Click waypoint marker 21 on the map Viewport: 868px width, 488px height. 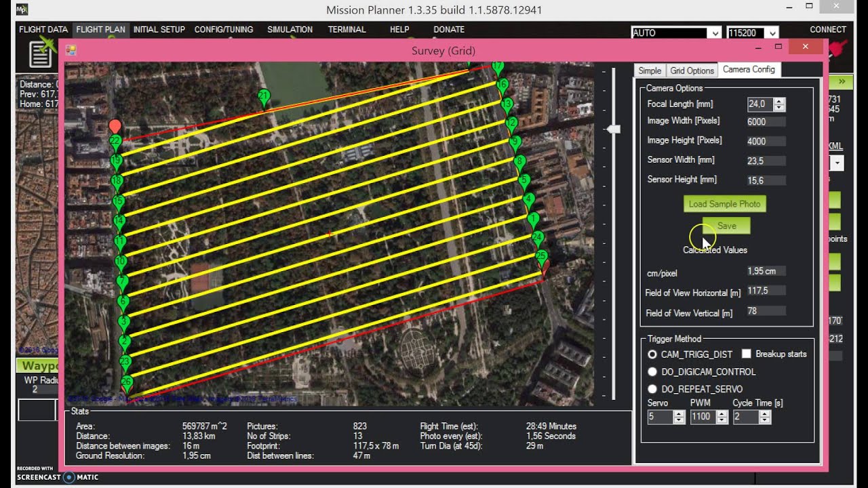pyautogui.click(x=264, y=98)
